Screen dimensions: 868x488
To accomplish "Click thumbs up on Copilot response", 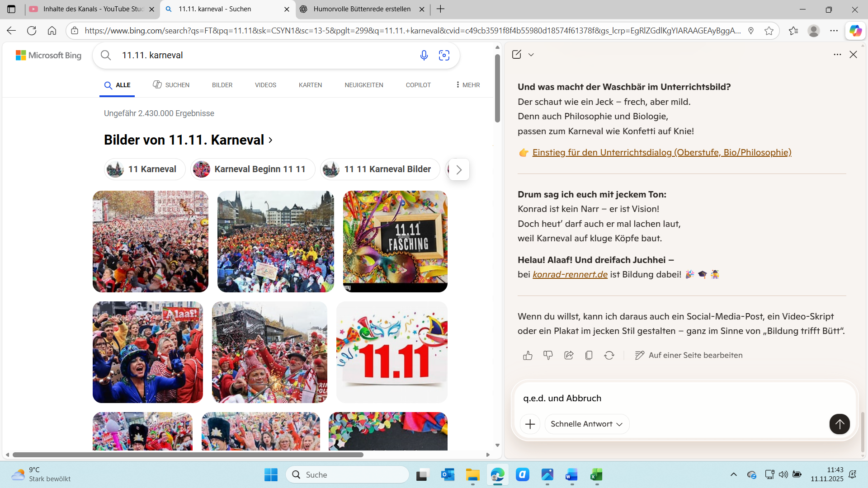I will pyautogui.click(x=528, y=356).
